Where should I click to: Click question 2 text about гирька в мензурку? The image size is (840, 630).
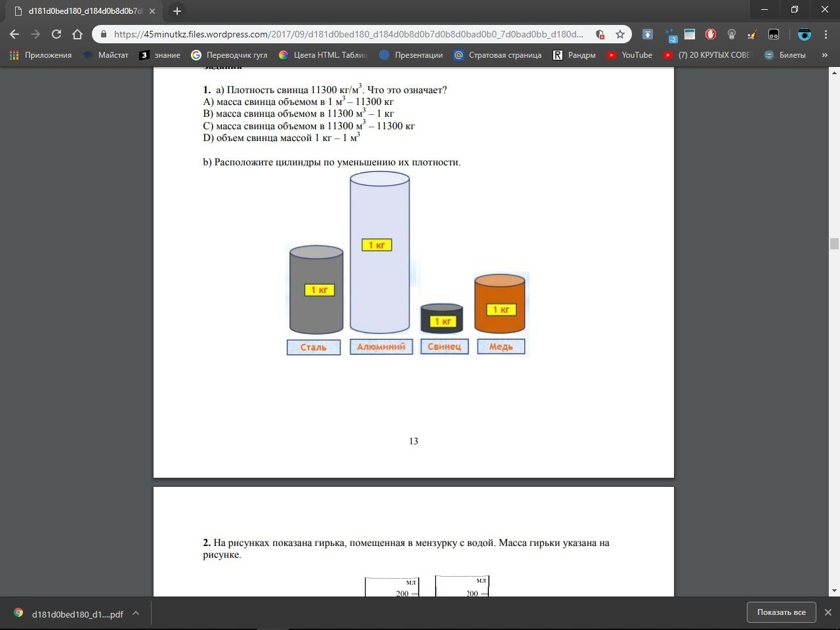(x=406, y=549)
